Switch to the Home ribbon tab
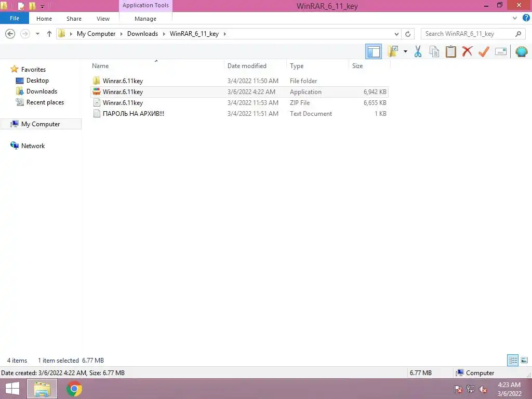 point(44,19)
